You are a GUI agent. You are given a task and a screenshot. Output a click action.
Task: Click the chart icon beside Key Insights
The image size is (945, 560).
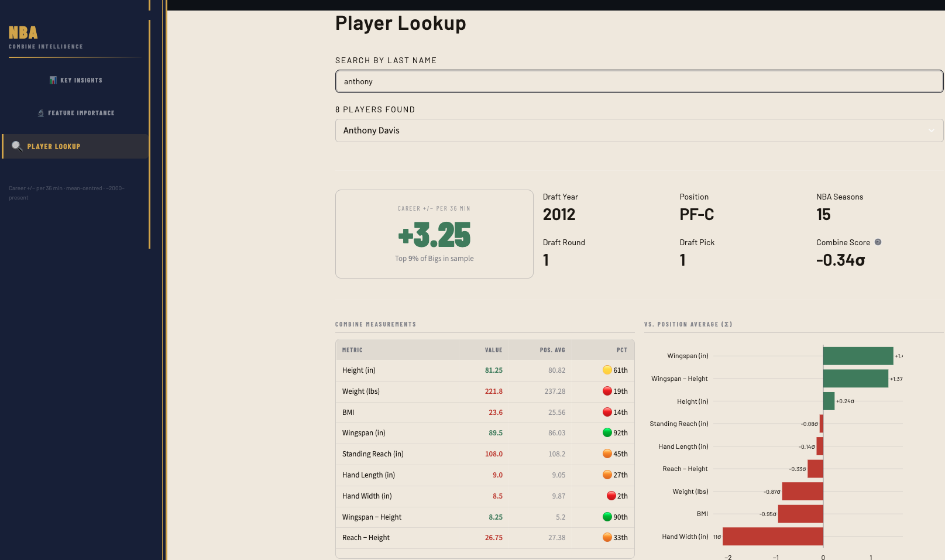(53, 80)
